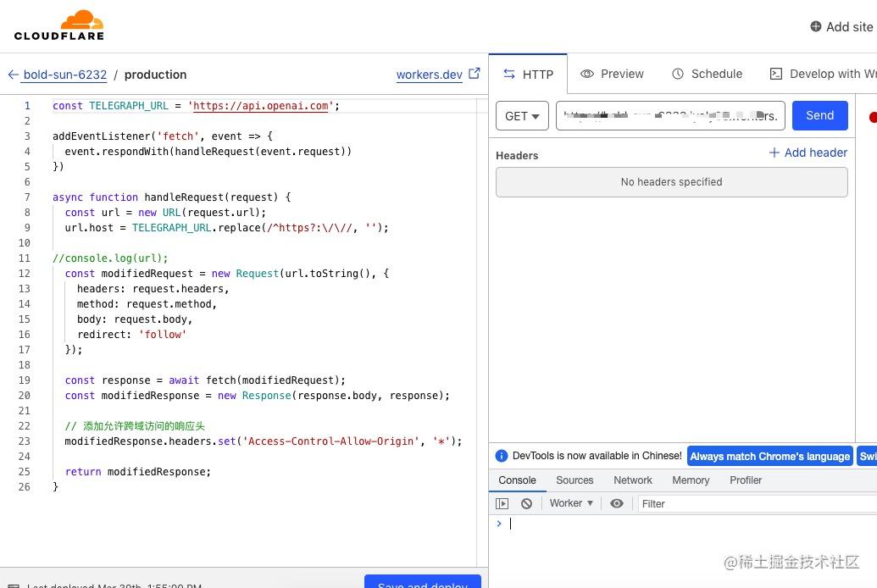877x588 pixels.
Task: Open the Worker context dropdown
Action: 570,503
